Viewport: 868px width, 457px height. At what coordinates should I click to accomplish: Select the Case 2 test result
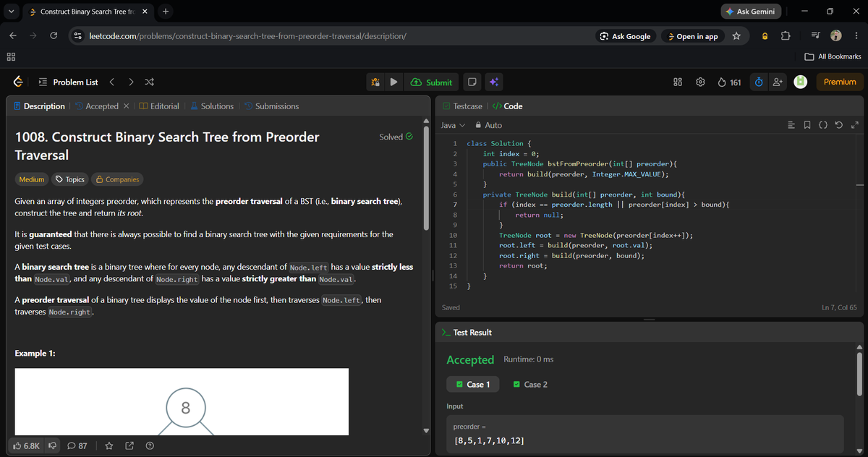tap(530, 385)
